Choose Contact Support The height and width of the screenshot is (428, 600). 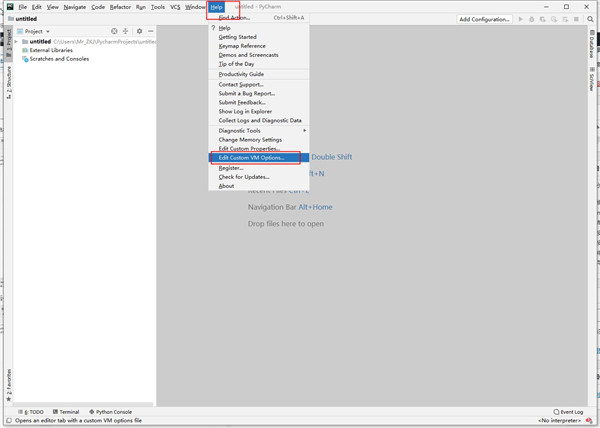click(259, 84)
